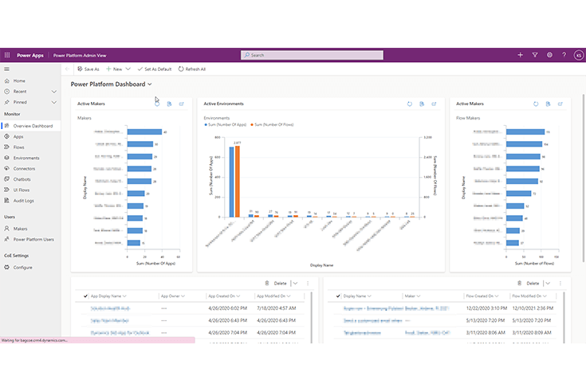Image resolution: width=586 pixels, height=392 pixels.
Task: Refresh the Active Environments chart
Action: 410,104
